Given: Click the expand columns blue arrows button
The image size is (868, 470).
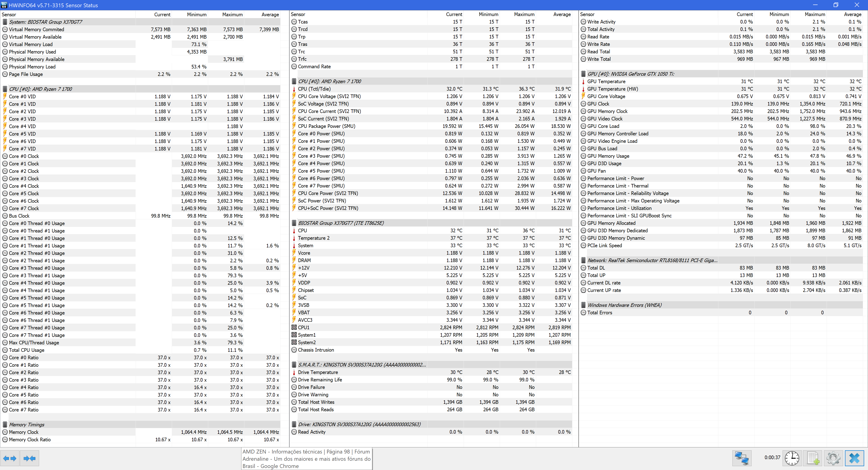Looking at the screenshot, I should click(x=10, y=458).
